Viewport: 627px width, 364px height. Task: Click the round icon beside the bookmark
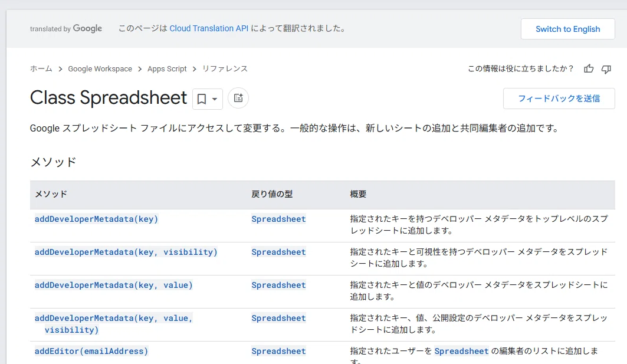(x=238, y=98)
